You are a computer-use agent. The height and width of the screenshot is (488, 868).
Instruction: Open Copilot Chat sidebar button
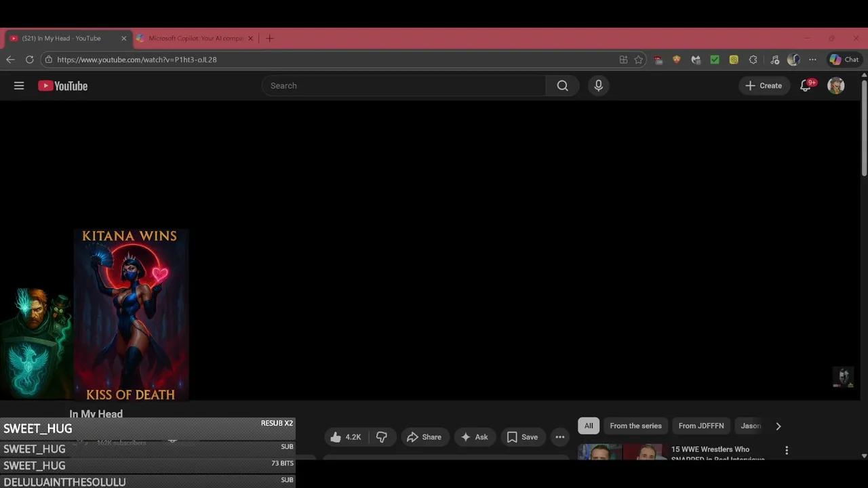tap(844, 60)
